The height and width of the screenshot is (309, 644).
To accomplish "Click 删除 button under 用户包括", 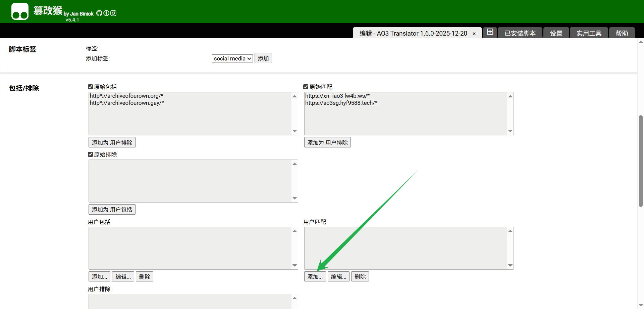I will click(145, 277).
